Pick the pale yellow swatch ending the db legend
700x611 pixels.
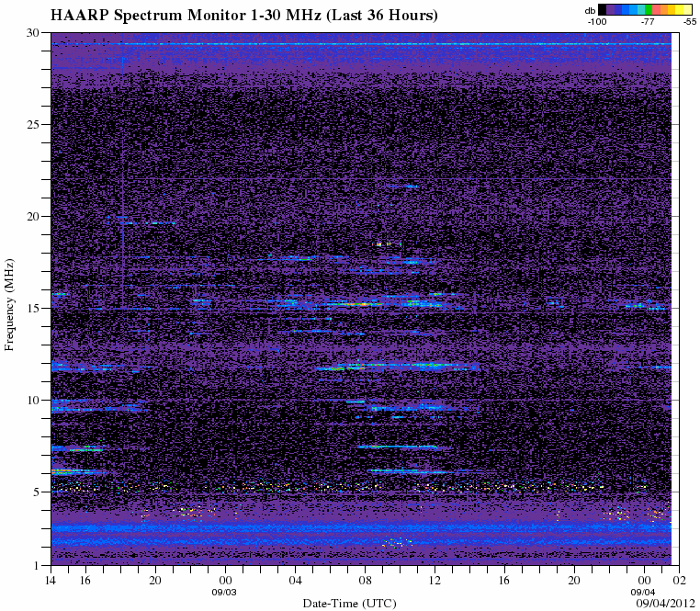687,10
